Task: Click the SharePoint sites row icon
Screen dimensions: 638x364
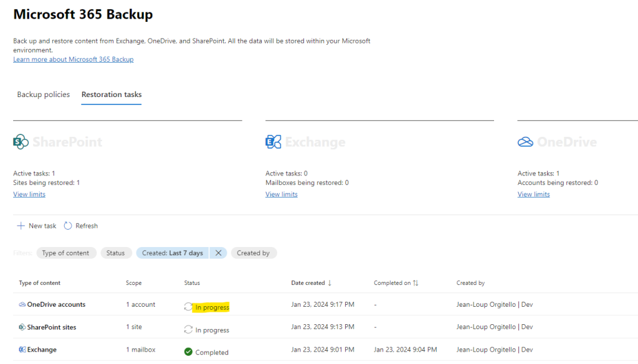Action: point(22,327)
